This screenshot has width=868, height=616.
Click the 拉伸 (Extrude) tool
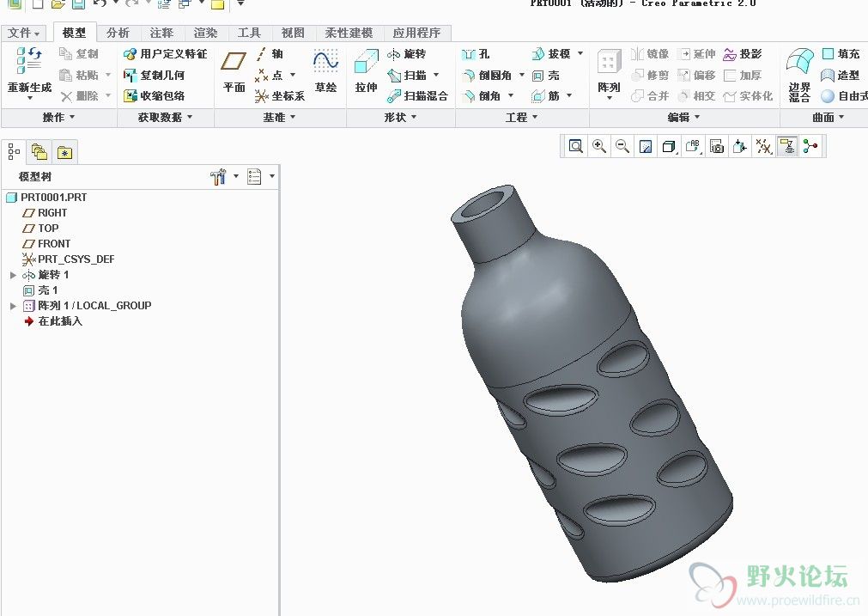pyautogui.click(x=366, y=70)
